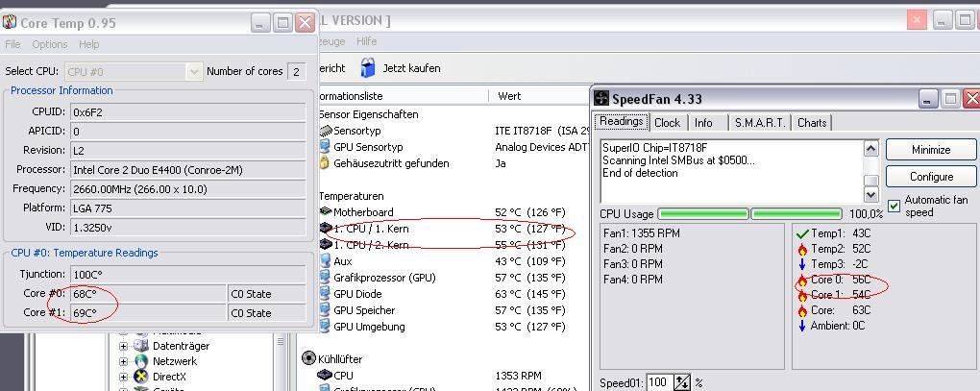The width and height of the screenshot is (980, 391).
Task: Switch to the S.M.A.R.T. tab
Action: point(760,122)
